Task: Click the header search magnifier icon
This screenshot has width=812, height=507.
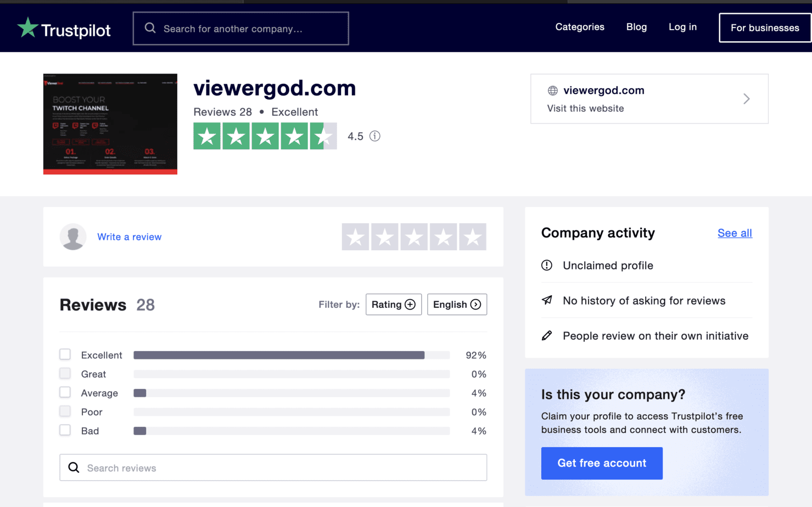Action: 150,28
